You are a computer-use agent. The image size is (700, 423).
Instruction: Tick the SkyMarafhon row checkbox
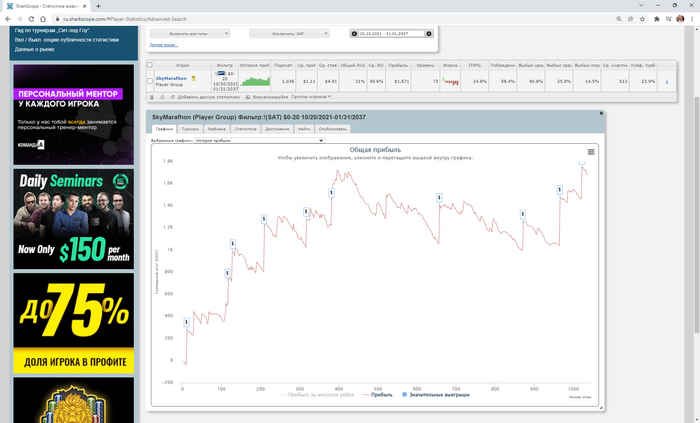coord(150,81)
